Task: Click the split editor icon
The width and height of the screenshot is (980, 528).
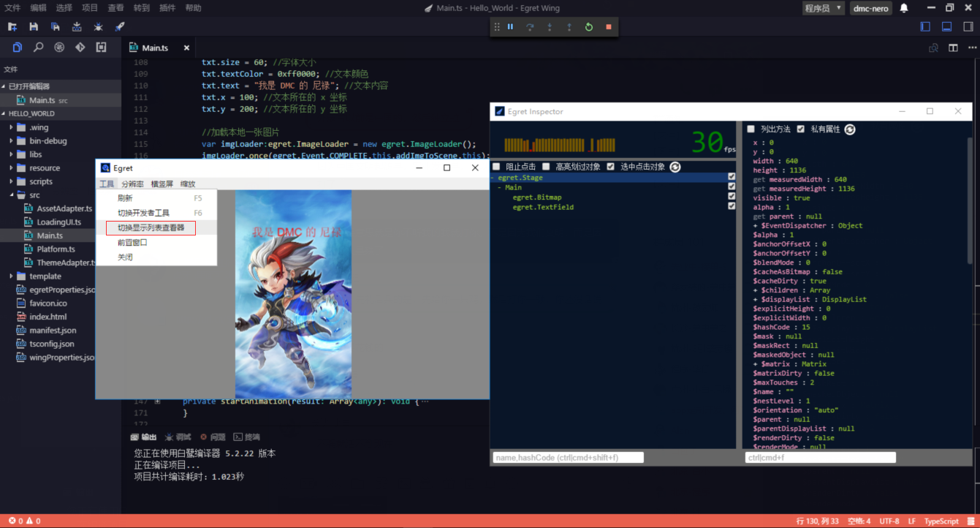Action: (x=953, y=48)
